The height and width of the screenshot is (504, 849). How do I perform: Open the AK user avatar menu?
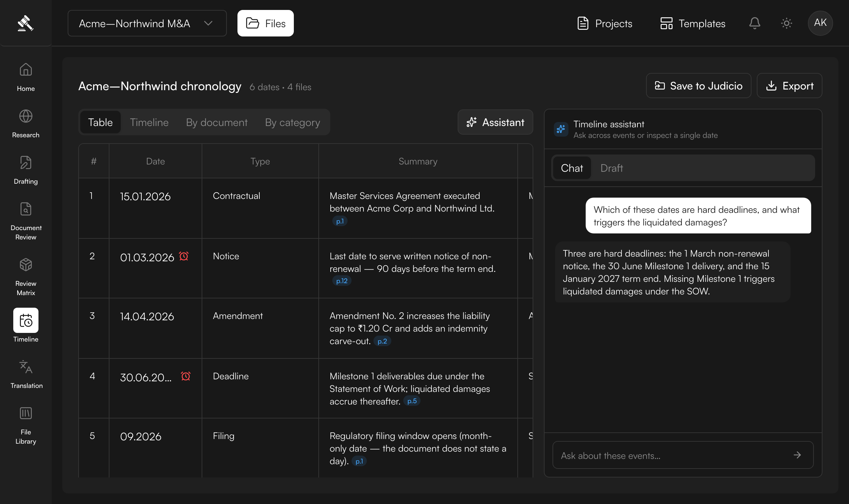pyautogui.click(x=820, y=23)
